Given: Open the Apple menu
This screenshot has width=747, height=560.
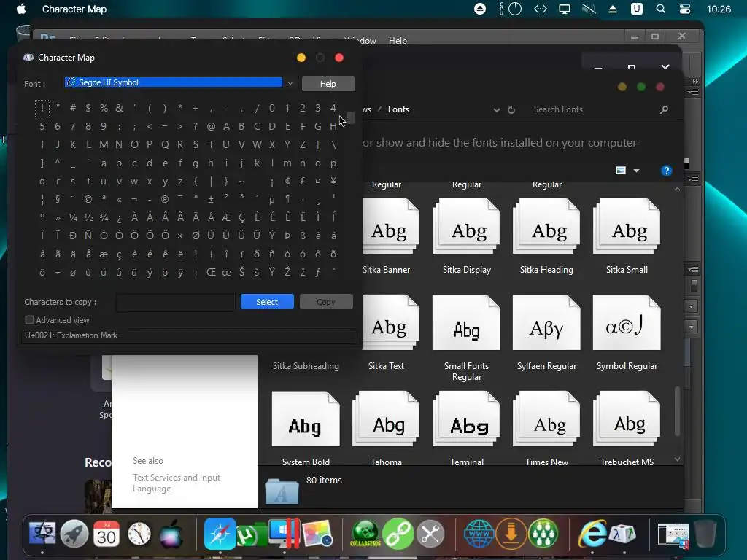Looking at the screenshot, I should click(21, 9).
